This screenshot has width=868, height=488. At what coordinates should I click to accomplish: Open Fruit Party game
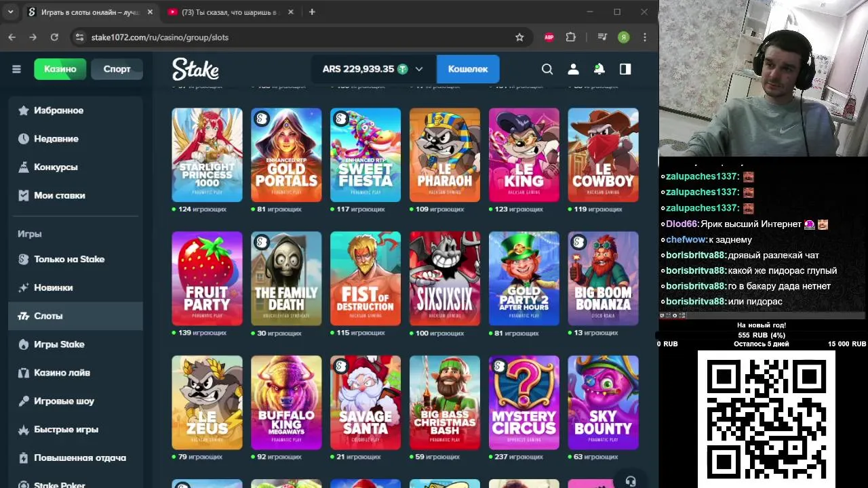[x=207, y=279]
